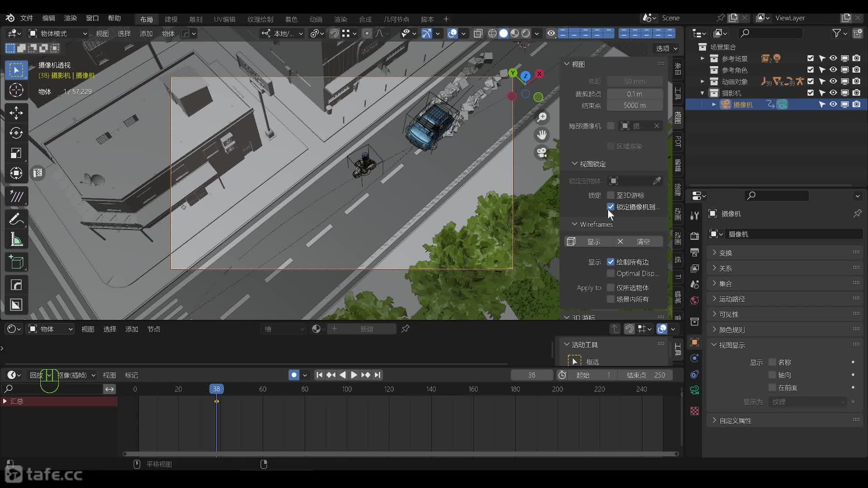Hide the 摄影机 collection with its eye icon

pyautogui.click(x=833, y=93)
